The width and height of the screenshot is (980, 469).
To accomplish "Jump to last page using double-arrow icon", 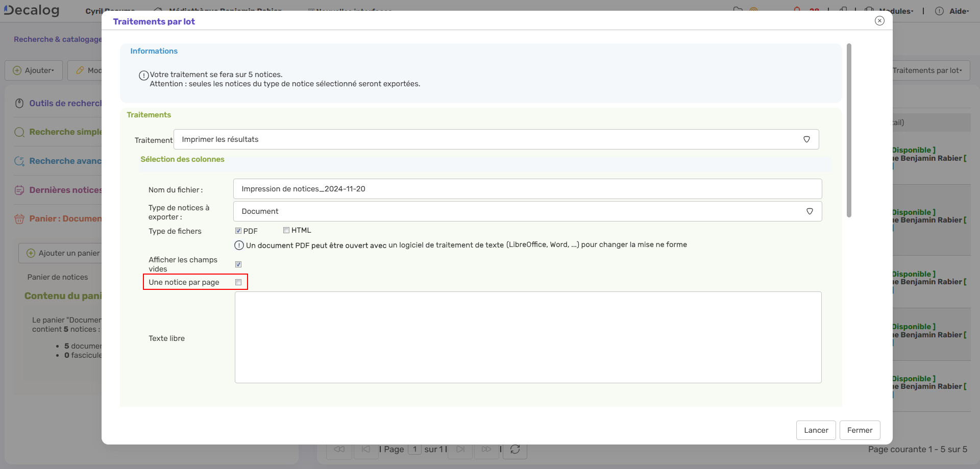I will click(x=486, y=449).
